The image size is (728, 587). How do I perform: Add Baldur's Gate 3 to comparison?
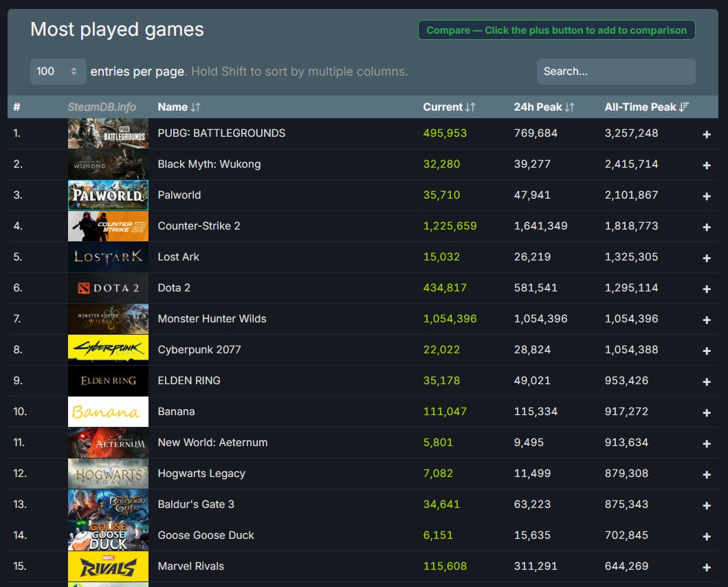click(706, 506)
